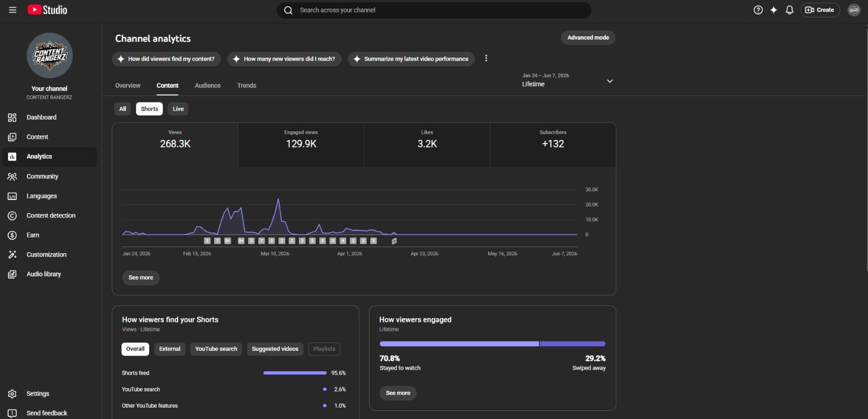Image resolution: width=868 pixels, height=419 pixels.
Task: Click the Ask Studio sparkle icon in header
Action: tap(774, 10)
